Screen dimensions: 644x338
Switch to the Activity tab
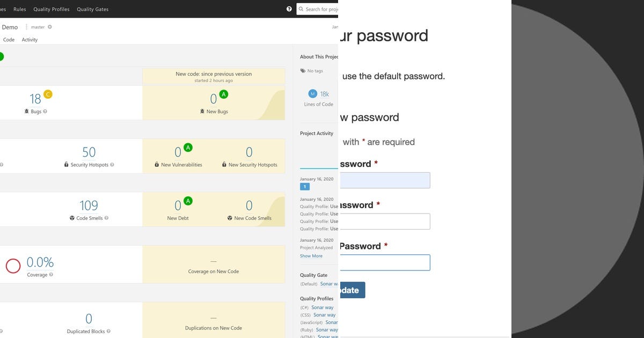coord(30,39)
